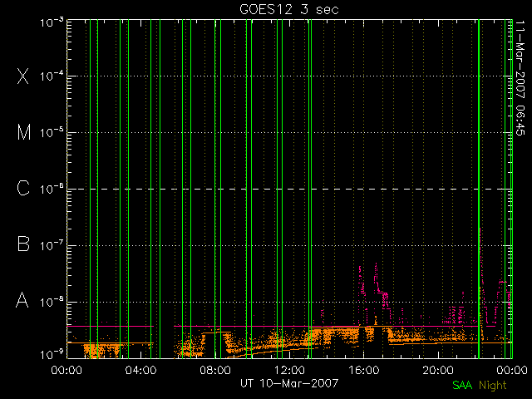Click the 20:00 time axis label

point(438,370)
